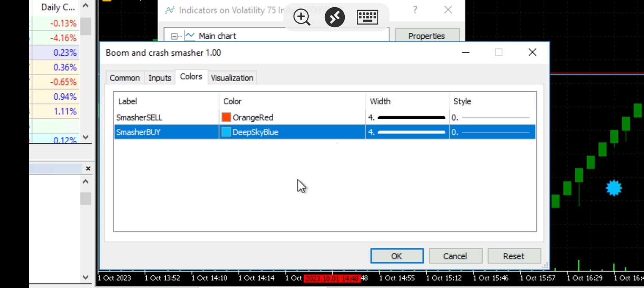This screenshot has width=644, height=288.
Task: Click the 1 Oct 15:57 time axis label
Action: pyautogui.click(x=538, y=278)
